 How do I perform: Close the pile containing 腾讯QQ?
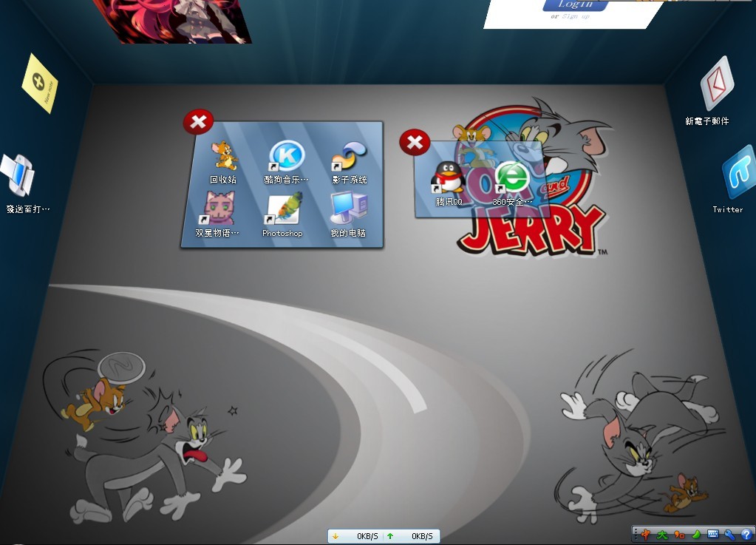(x=414, y=142)
